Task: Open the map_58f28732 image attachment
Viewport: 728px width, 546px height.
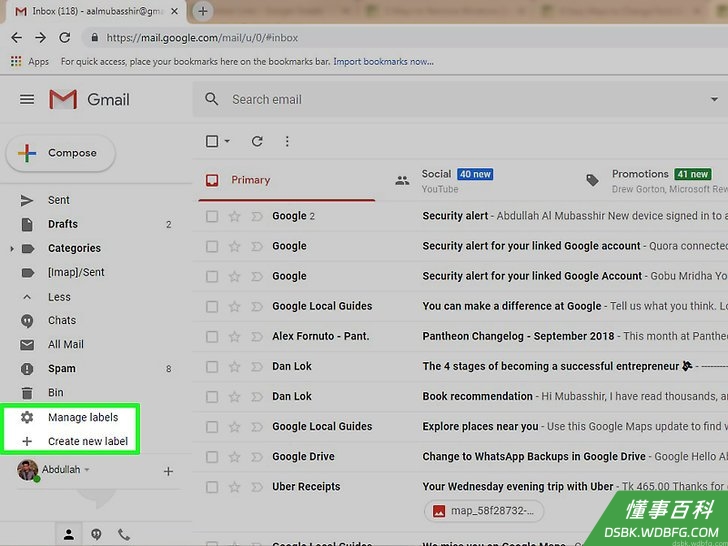Action: pos(483,511)
